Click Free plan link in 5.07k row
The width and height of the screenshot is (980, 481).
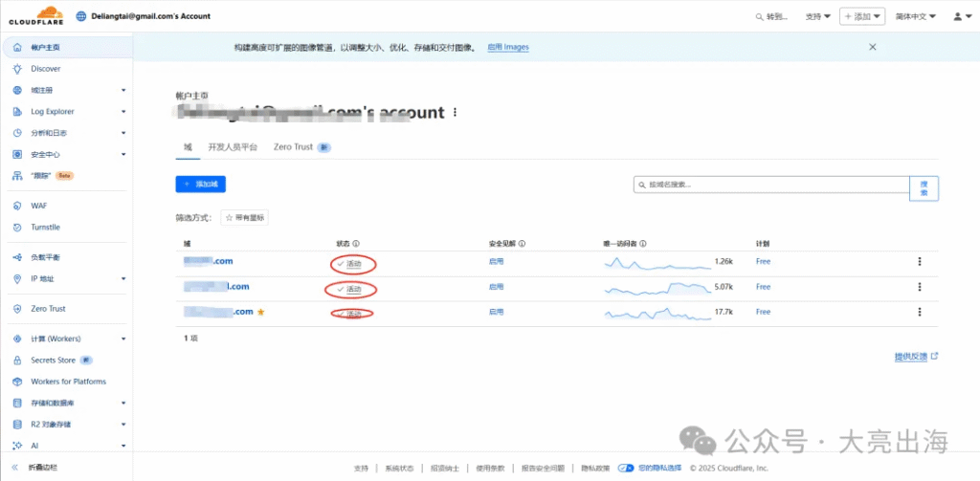pos(763,287)
